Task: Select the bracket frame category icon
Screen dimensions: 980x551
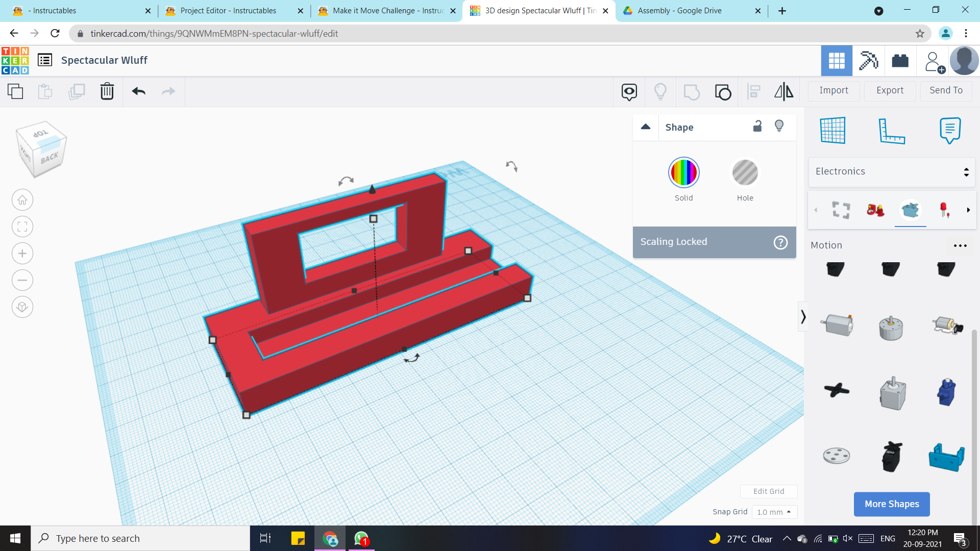Action: coord(841,210)
